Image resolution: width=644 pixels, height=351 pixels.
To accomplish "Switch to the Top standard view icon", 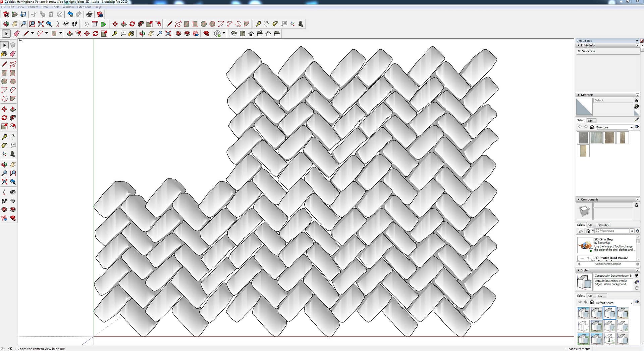I will 243,34.
